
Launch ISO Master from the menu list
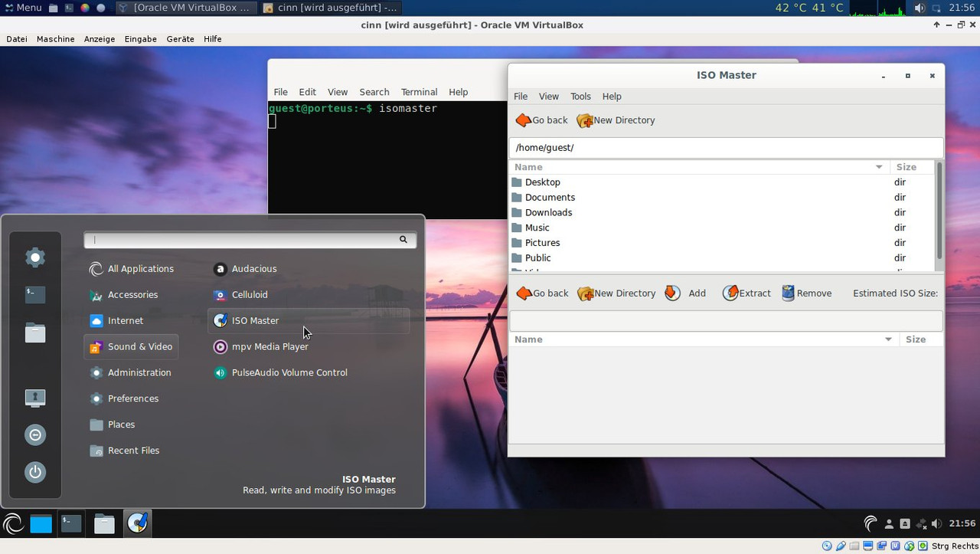[x=309, y=321]
